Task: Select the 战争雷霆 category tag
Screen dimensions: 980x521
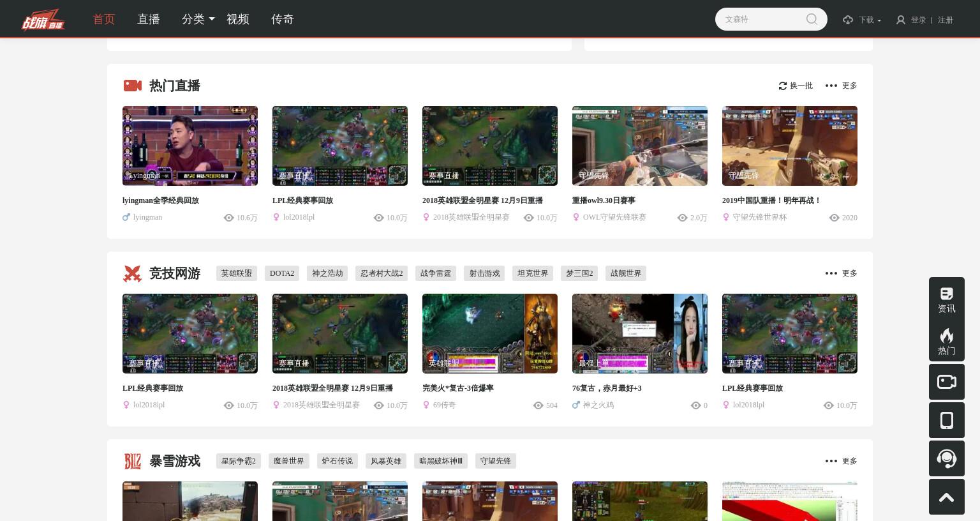Action: tap(436, 273)
